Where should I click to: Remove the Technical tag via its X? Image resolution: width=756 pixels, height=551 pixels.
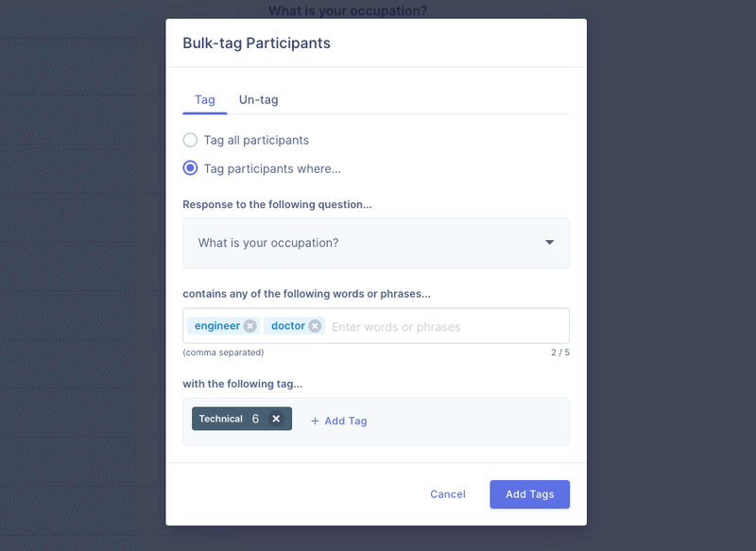(x=276, y=419)
